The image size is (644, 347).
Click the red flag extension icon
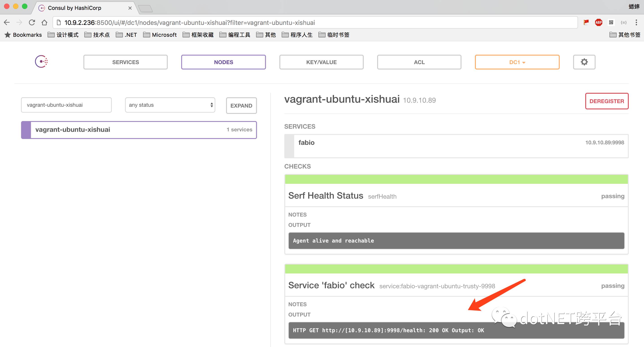click(586, 22)
